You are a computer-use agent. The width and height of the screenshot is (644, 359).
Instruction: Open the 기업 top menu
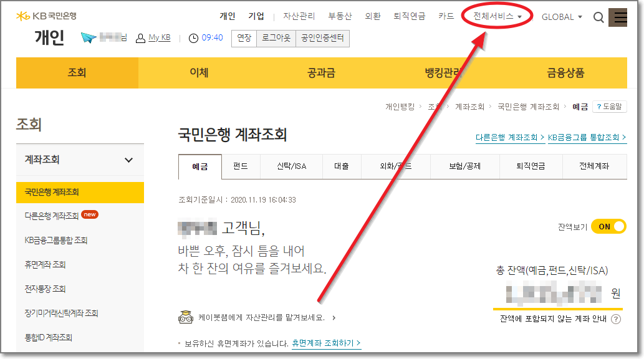click(x=256, y=16)
